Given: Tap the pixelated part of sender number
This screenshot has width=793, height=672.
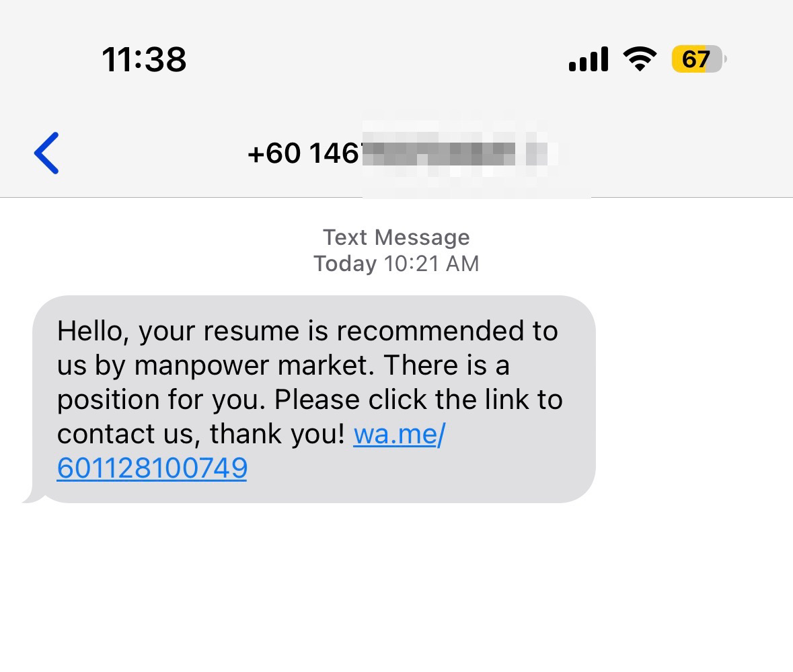Looking at the screenshot, I should coord(457,154).
